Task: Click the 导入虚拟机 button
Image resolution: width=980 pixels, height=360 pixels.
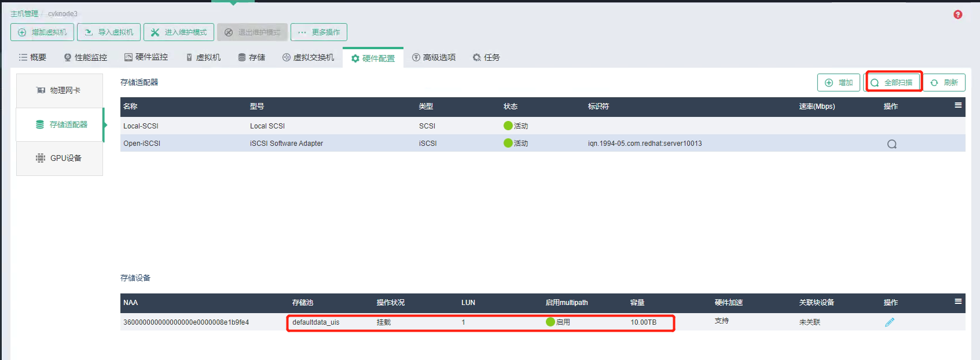Action: tap(109, 32)
